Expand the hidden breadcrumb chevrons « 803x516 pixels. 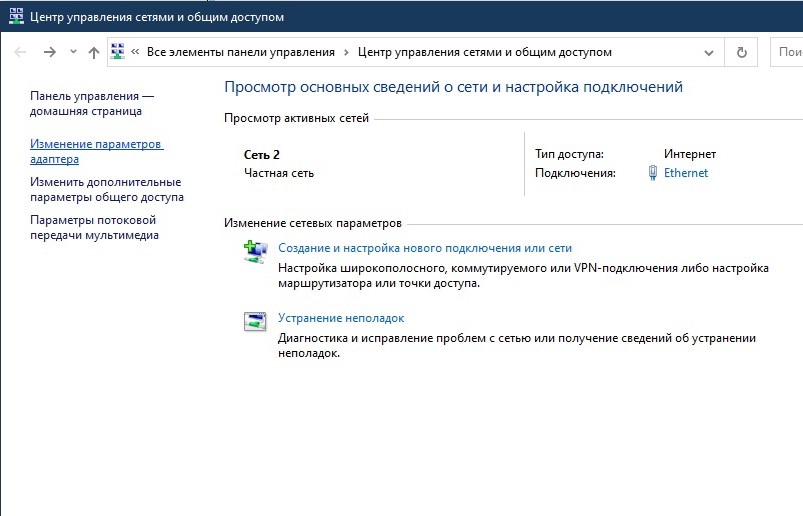pyautogui.click(x=135, y=52)
